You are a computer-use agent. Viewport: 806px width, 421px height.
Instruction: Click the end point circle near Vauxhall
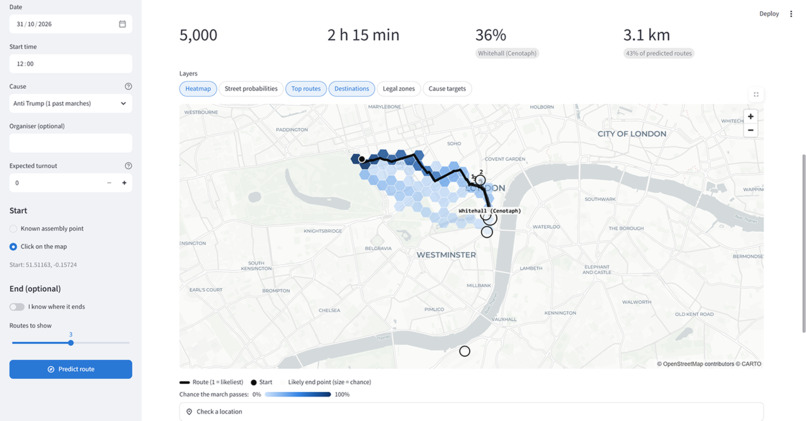pos(465,351)
